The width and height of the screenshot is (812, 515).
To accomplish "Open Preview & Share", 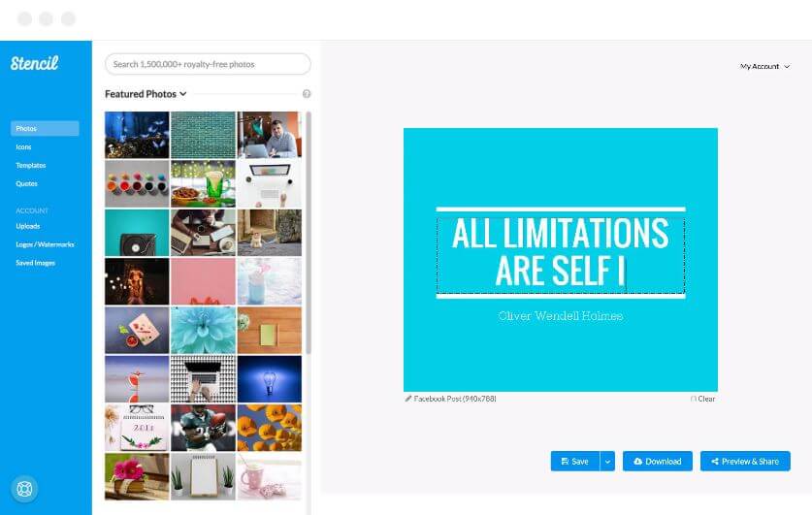I will point(745,461).
